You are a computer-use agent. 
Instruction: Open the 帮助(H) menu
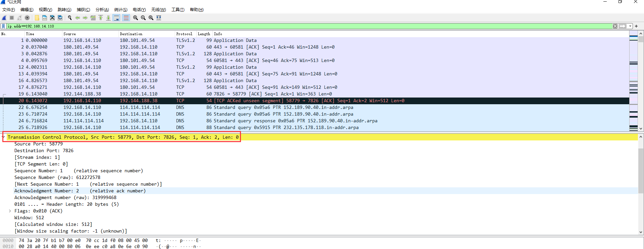point(197,10)
